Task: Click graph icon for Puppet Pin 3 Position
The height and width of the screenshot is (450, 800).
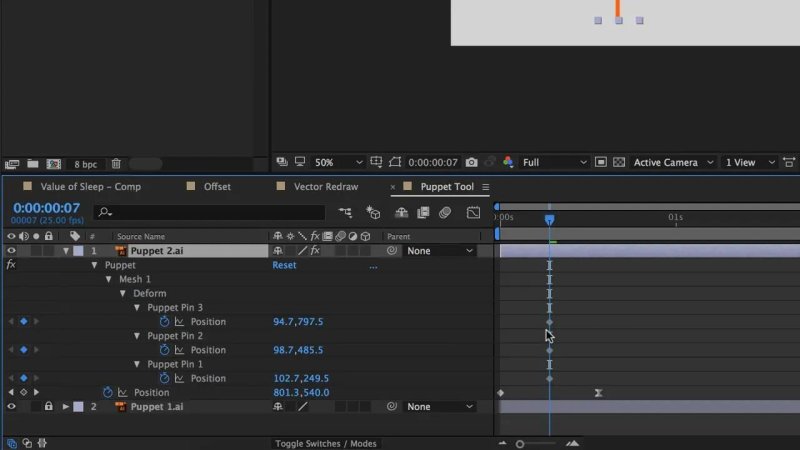Action: pyautogui.click(x=180, y=321)
